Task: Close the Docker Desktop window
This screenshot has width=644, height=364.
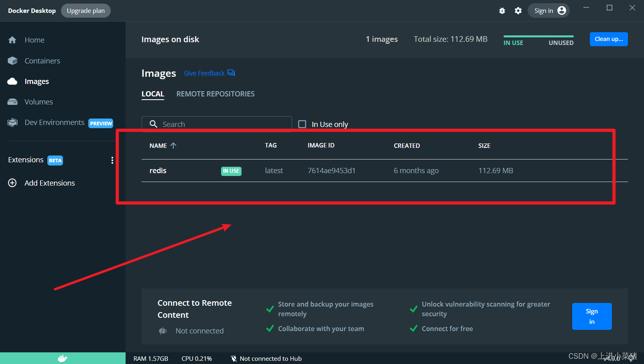Action: (x=632, y=8)
